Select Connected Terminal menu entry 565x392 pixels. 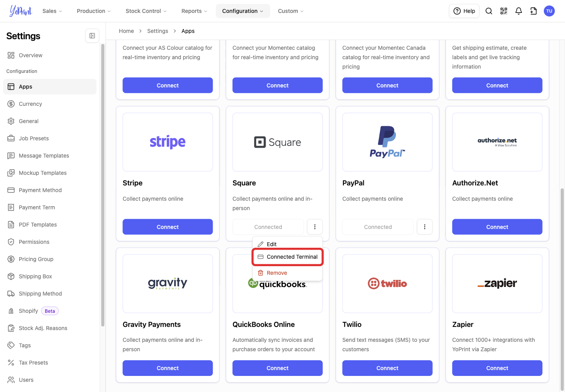287,257
